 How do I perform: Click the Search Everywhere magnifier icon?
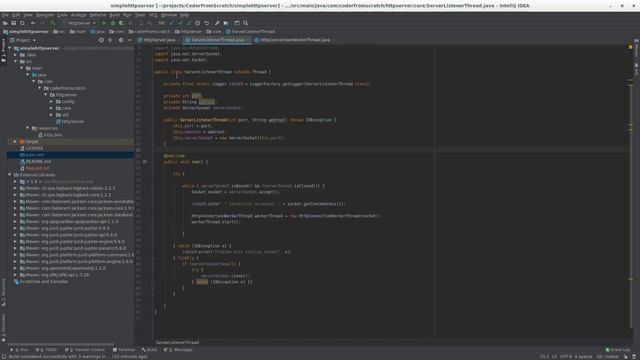(246, 23)
